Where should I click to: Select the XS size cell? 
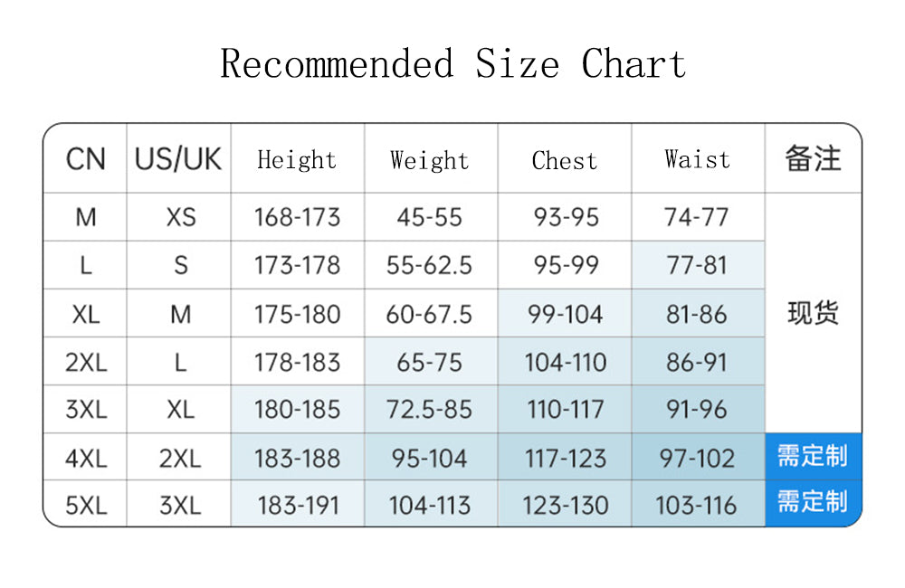point(180,217)
